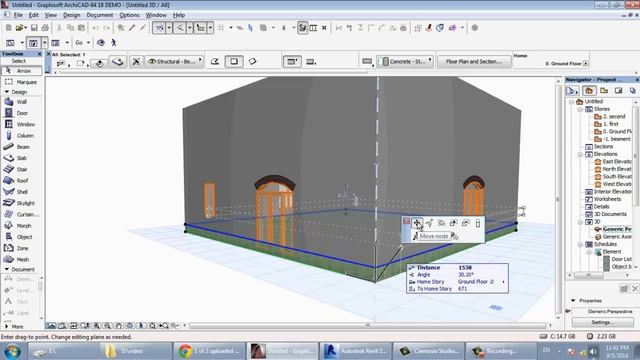
Task: Click the Distance value 1538 in tracker
Action: tap(465, 268)
